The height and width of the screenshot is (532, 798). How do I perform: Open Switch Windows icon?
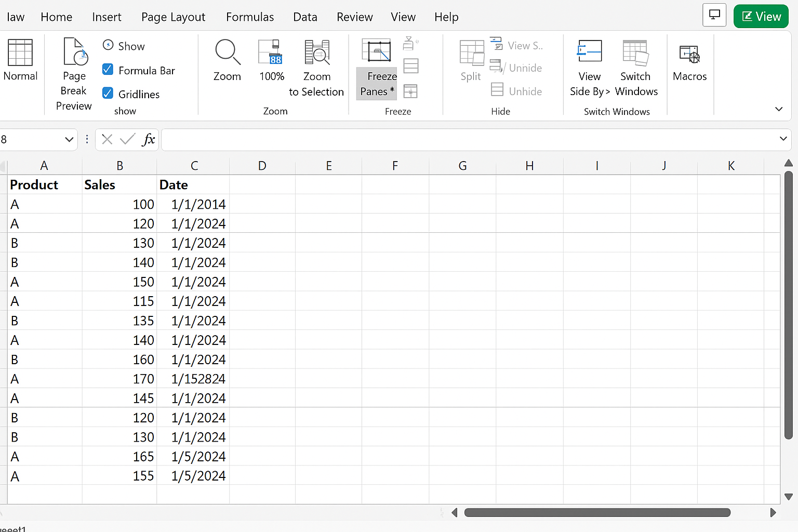click(635, 52)
